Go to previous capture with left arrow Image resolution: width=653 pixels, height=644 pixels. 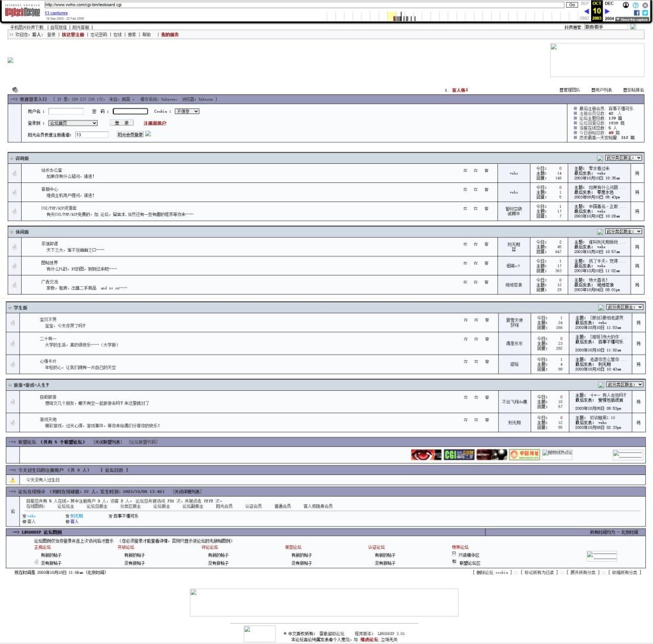pos(587,11)
